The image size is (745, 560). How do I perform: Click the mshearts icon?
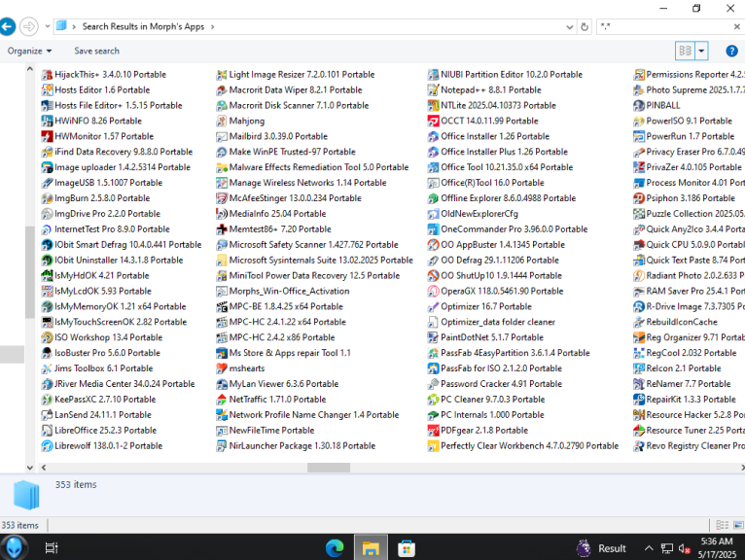coord(222,368)
